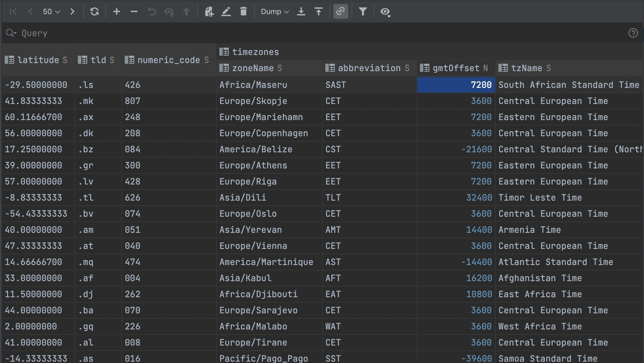This screenshot has height=363, width=644.
Task: Select cell Europe/Vienna
Action: coord(269,246)
